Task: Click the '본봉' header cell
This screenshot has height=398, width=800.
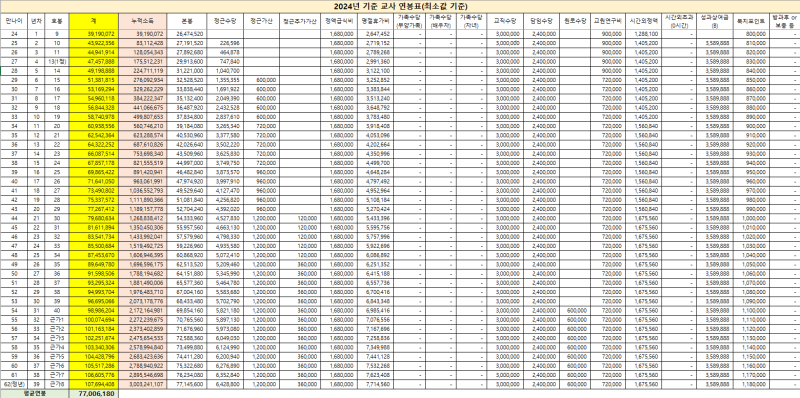Action: click(187, 21)
